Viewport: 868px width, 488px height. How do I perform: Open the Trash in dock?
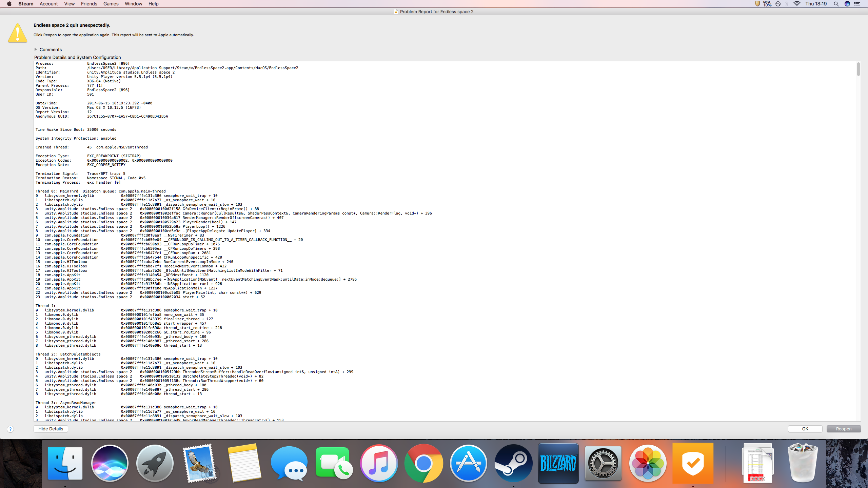[x=803, y=463]
